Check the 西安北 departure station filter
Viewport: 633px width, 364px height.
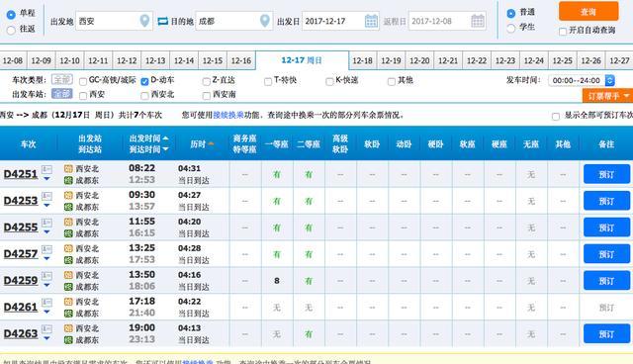click(144, 96)
